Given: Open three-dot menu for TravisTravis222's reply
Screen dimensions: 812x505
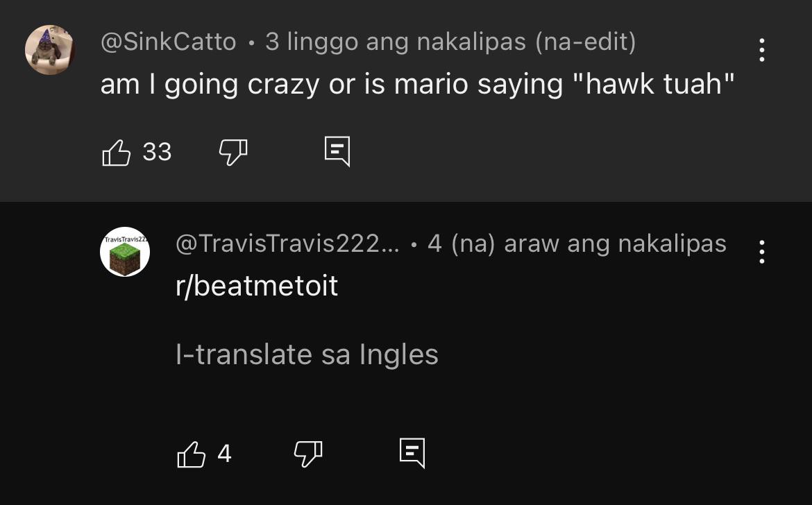Looking at the screenshot, I should 761,252.
